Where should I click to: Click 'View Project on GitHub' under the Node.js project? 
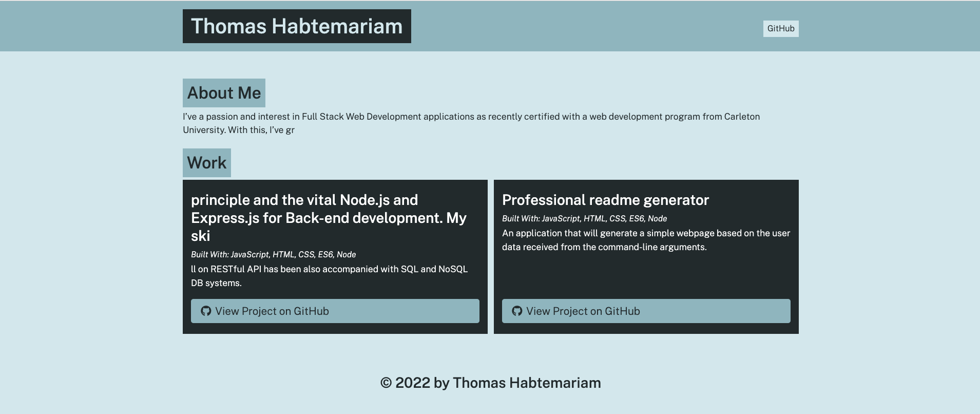tap(335, 311)
